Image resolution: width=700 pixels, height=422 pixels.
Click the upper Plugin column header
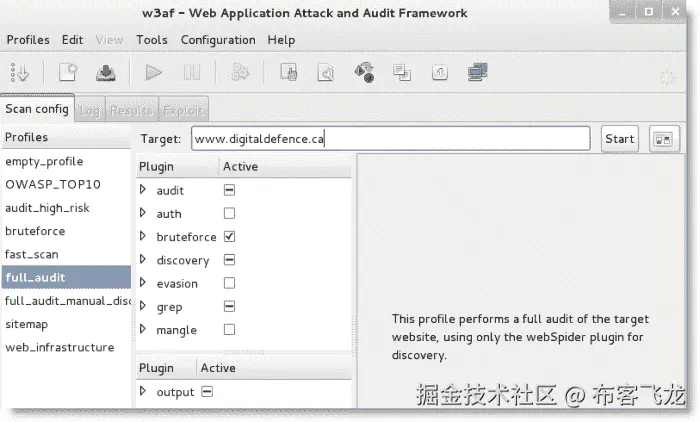(177, 167)
